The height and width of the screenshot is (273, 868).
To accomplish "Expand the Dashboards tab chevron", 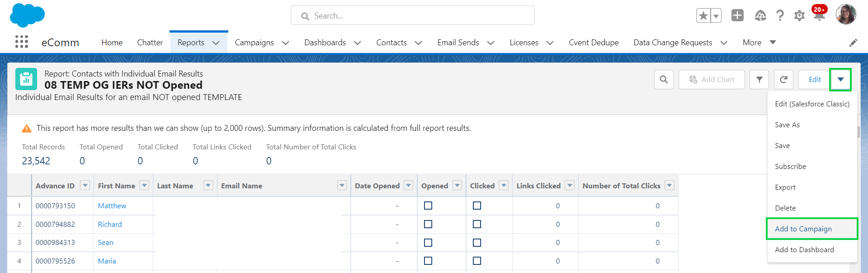I will click(357, 43).
